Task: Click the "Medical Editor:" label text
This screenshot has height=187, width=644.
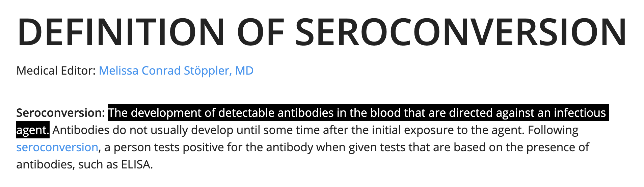Action: (56, 71)
